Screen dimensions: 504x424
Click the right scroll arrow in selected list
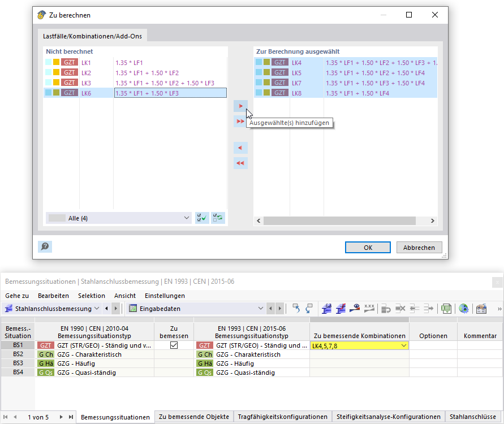(433, 220)
